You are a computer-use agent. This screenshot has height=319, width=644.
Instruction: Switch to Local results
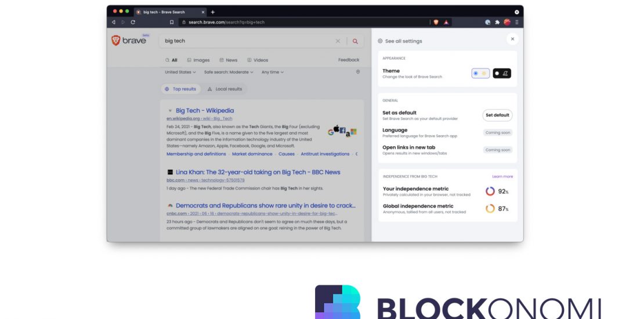click(225, 89)
